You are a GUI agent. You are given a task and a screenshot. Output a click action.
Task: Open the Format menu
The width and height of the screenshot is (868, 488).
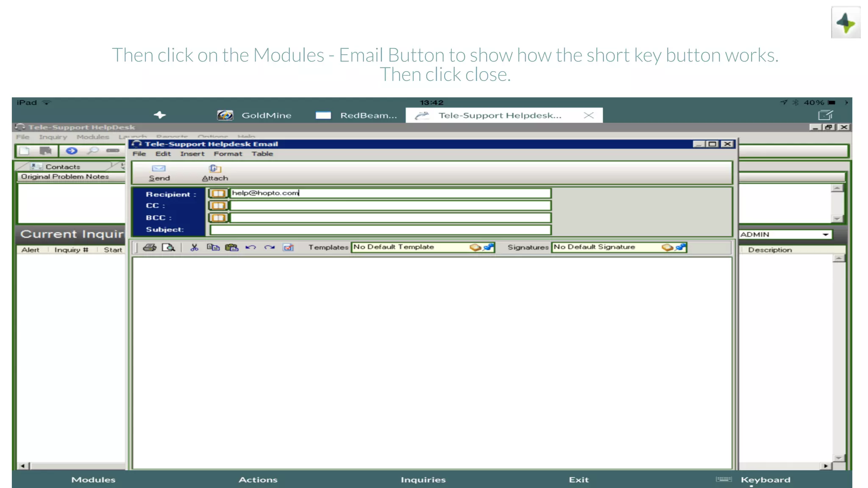pos(228,154)
